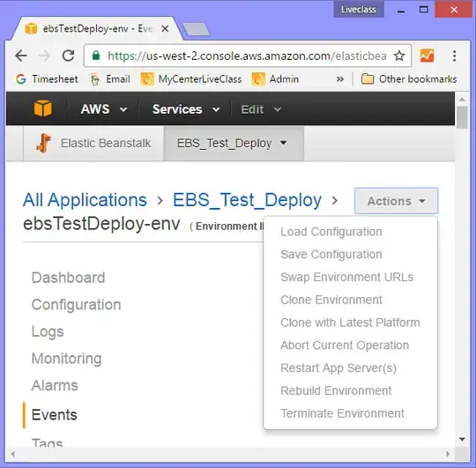The image size is (476, 468).
Task: Click the vertical page scrollbar thumb
Action: coord(462,117)
